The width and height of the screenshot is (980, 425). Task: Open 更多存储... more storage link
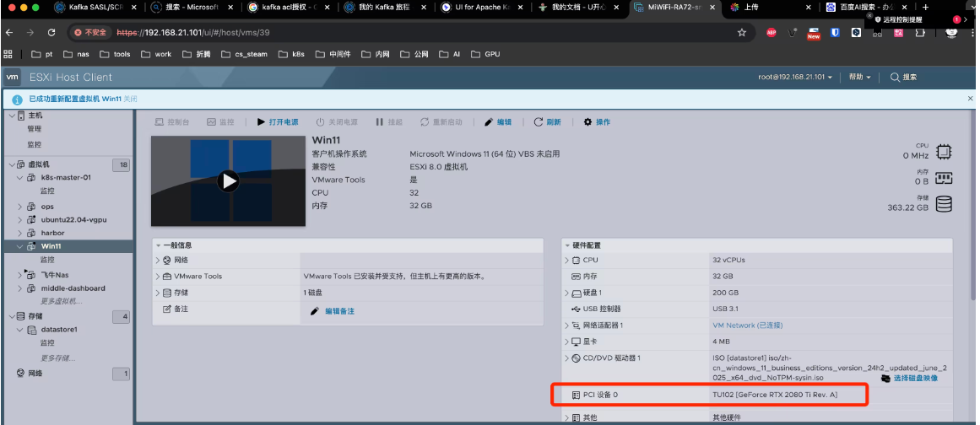pos(57,358)
